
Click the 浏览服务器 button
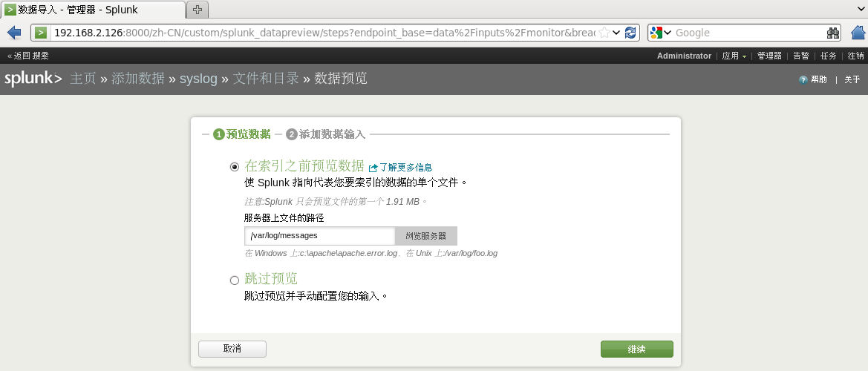(426, 235)
